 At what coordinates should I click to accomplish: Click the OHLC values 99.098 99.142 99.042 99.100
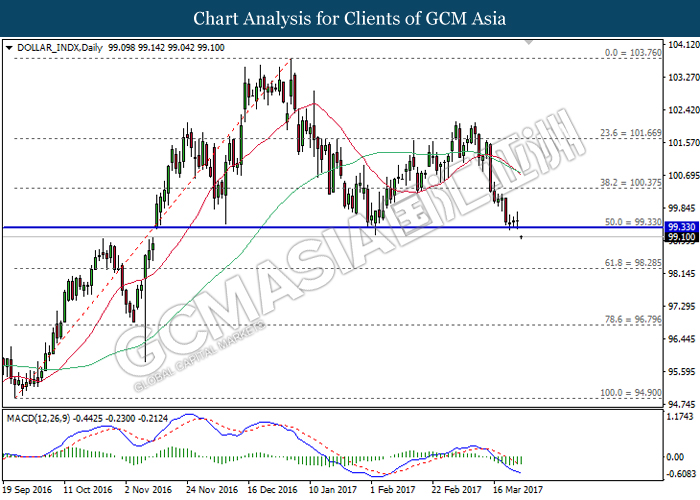pyautogui.click(x=166, y=48)
